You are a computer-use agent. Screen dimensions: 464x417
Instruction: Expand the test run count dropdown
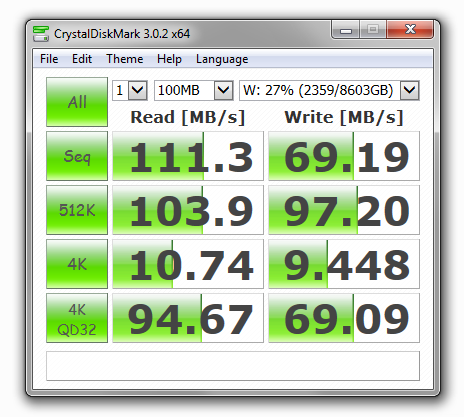[138, 90]
